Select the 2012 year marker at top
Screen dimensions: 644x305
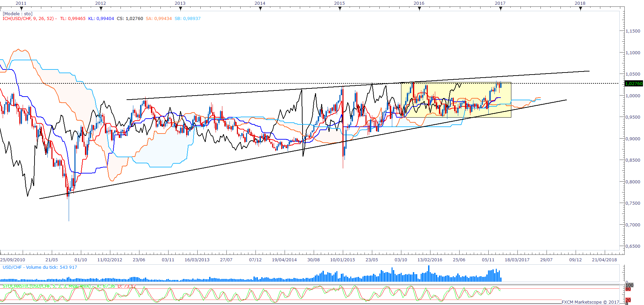coord(101,3)
